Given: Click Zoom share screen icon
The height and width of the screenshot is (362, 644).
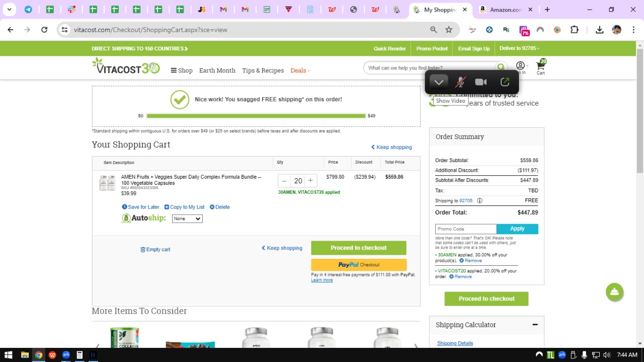Looking at the screenshot, I should pos(505,82).
